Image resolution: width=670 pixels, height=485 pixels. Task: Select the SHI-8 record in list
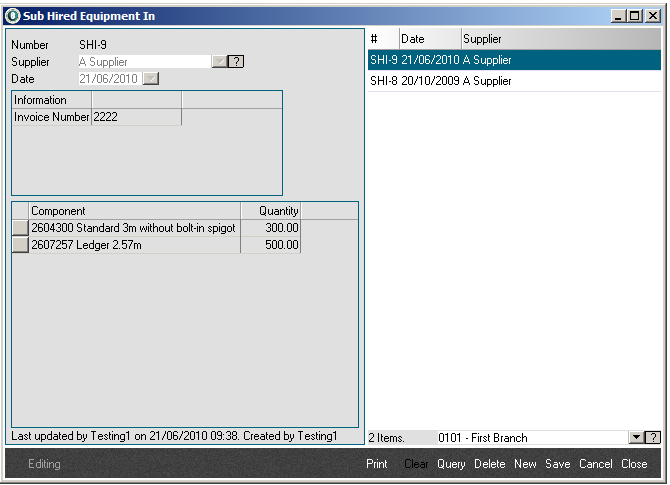coord(440,81)
